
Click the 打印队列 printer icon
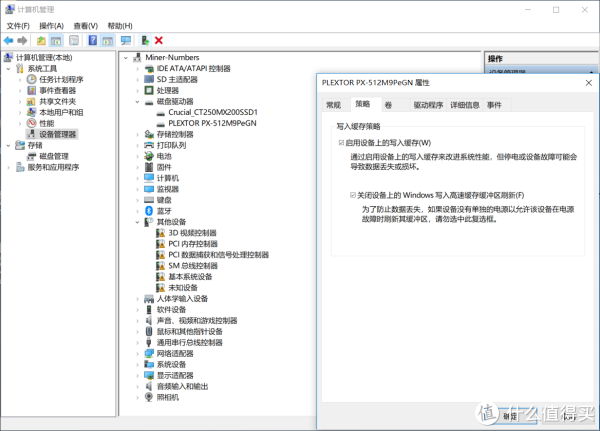pos(149,145)
